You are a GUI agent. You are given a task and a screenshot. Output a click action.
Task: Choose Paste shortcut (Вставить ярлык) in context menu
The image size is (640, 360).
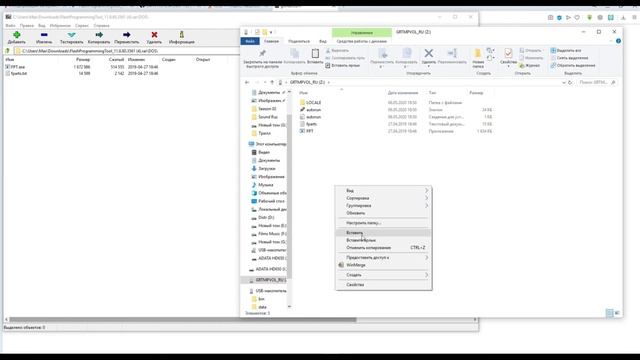click(383, 240)
